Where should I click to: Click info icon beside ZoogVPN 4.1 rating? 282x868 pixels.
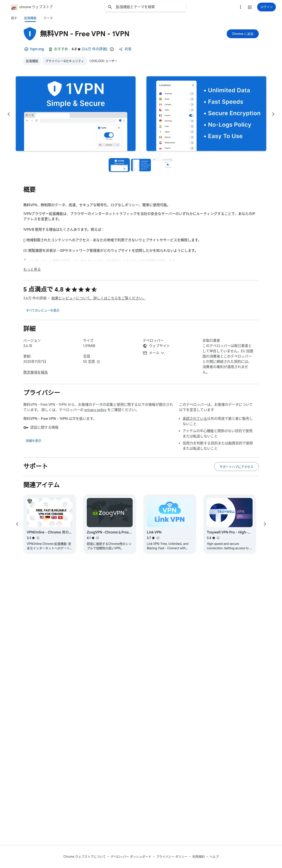point(98,538)
